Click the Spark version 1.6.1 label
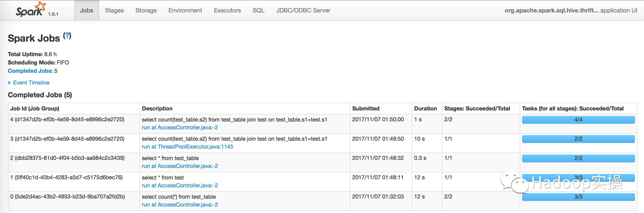The width and height of the screenshot is (644, 213). coord(53,14)
